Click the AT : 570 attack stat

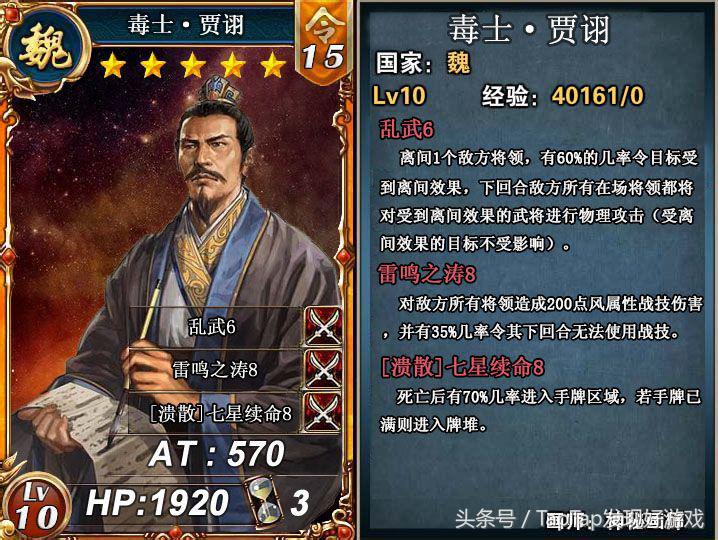coord(217,454)
